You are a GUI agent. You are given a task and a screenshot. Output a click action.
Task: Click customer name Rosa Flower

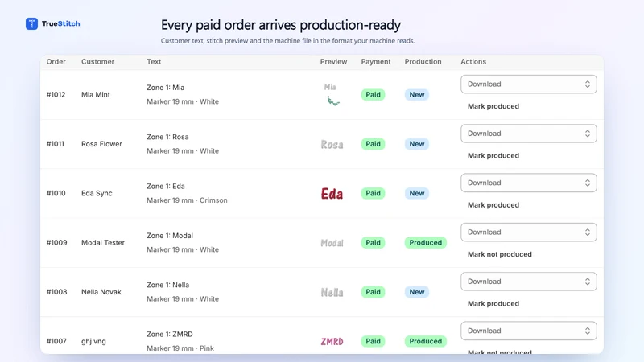pos(101,144)
